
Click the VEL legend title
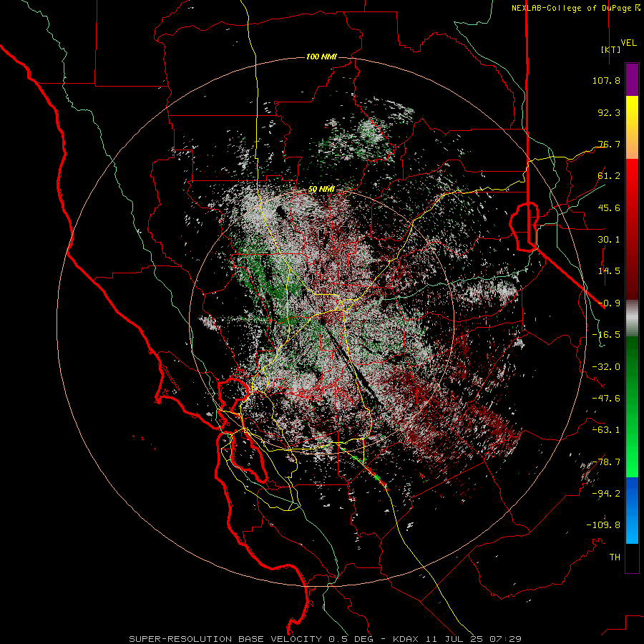click(x=628, y=42)
